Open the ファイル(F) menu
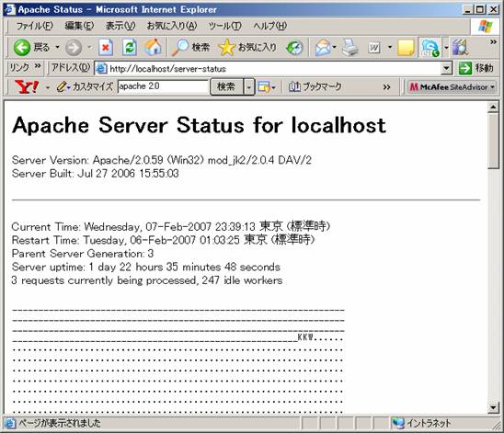Viewport: 504px width, 433px height. coord(34,26)
